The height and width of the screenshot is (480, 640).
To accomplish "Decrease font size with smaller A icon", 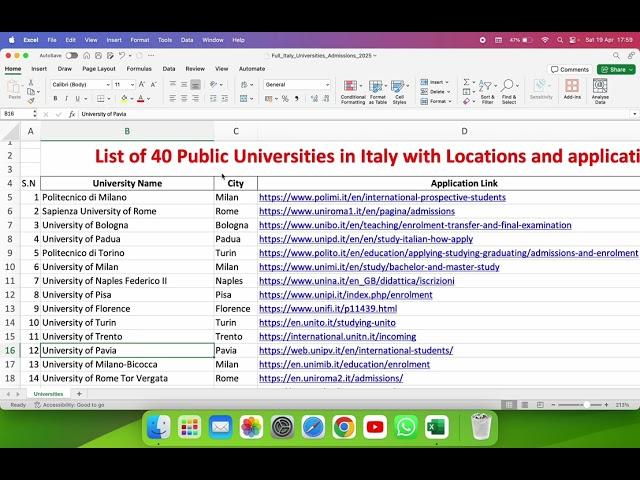I will click(153, 84).
